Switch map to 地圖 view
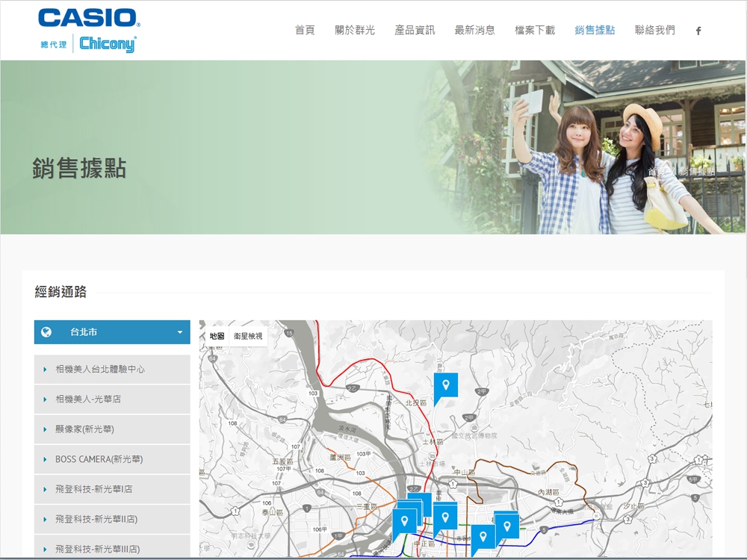747x560 pixels. (x=217, y=336)
